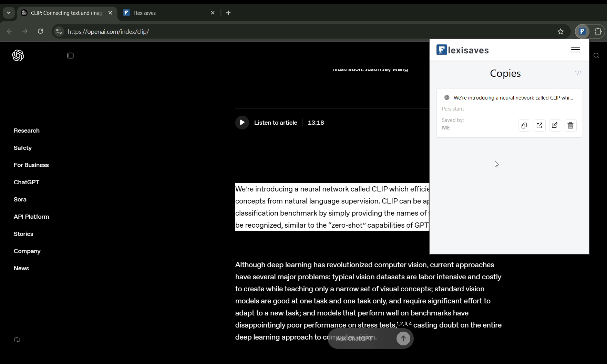Click the site permissions icon in the address bar
The image size is (607, 364).
coord(59,31)
